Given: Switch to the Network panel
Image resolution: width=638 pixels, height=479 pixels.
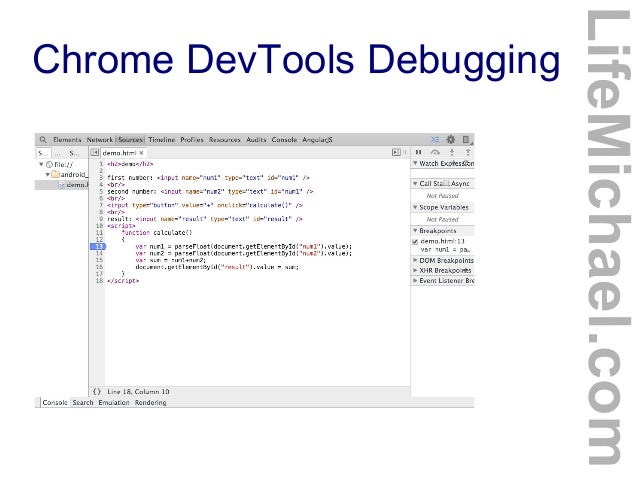Looking at the screenshot, I should click(100, 140).
